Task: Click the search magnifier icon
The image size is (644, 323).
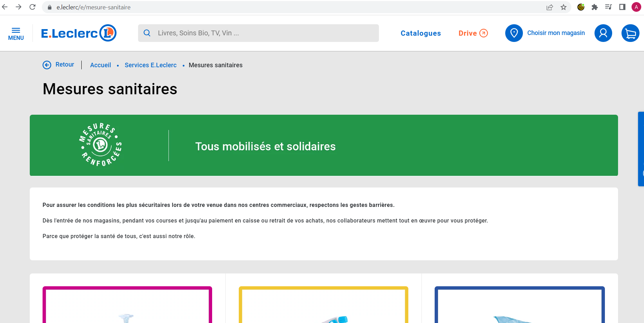Action: (x=147, y=33)
